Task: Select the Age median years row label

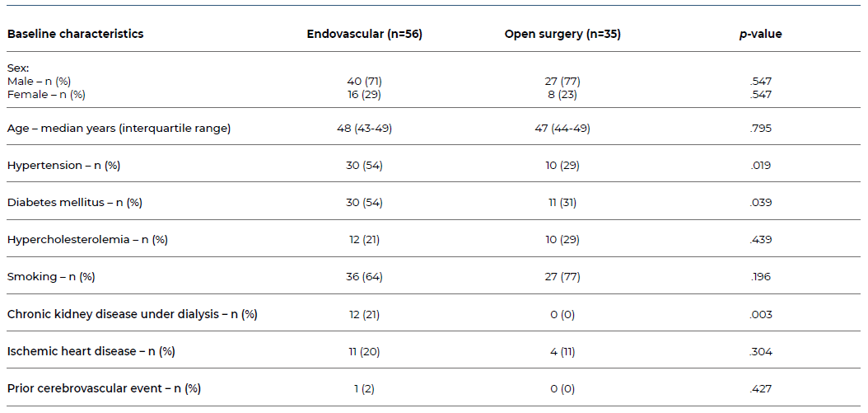Action: point(119,129)
